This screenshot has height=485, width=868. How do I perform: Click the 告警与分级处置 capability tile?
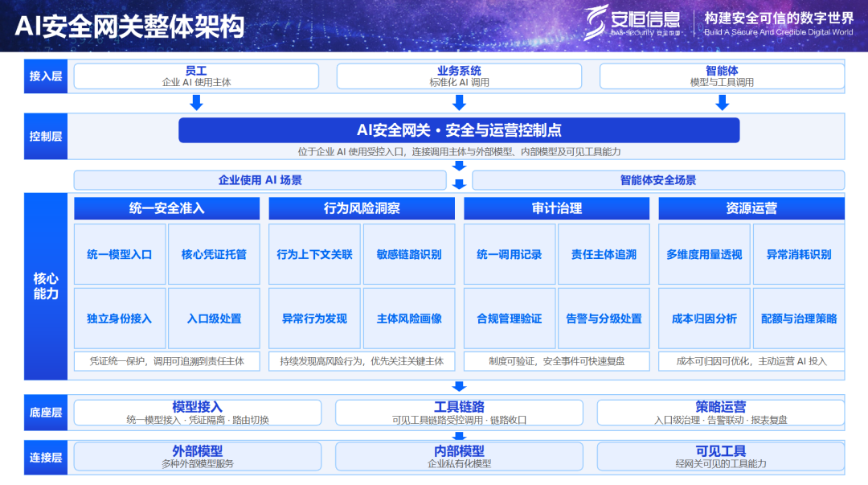(604, 319)
